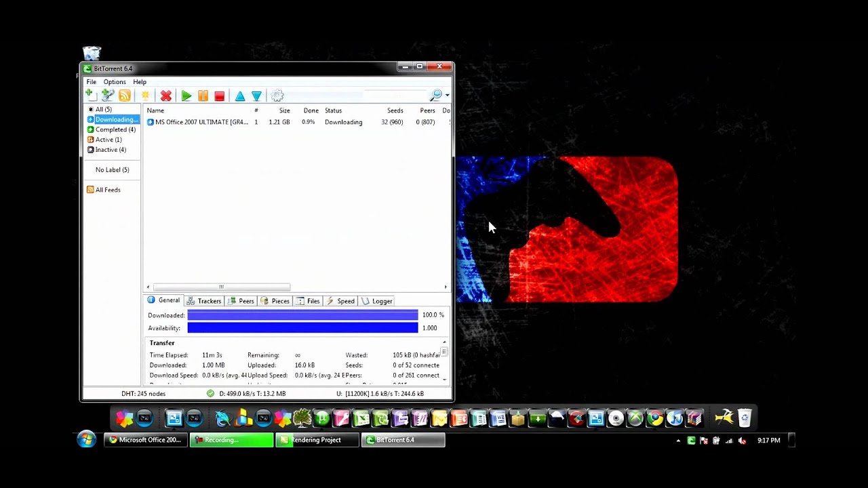Viewport: 868px width, 488px height.
Task: Pause the torrent with the orange pause icon
Action: coord(203,96)
